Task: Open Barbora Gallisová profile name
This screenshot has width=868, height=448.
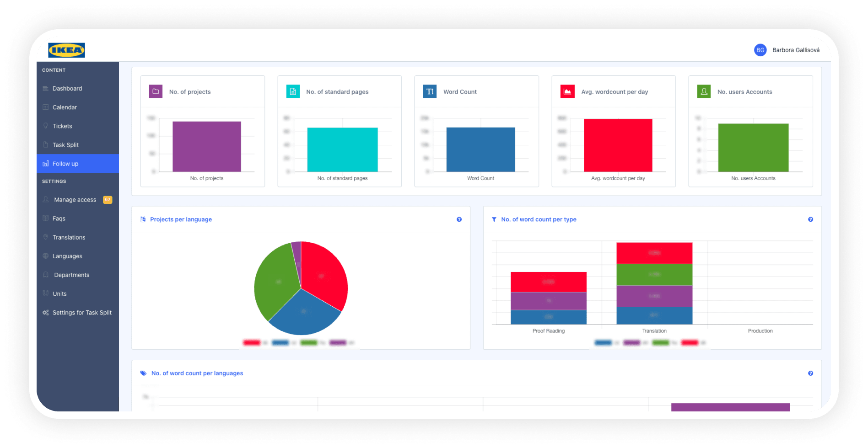Action: 796,50
